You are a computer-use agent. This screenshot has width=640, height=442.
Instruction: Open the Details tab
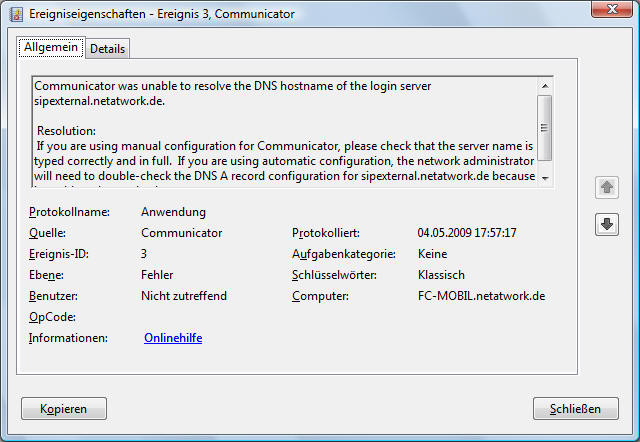pos(107,49)
